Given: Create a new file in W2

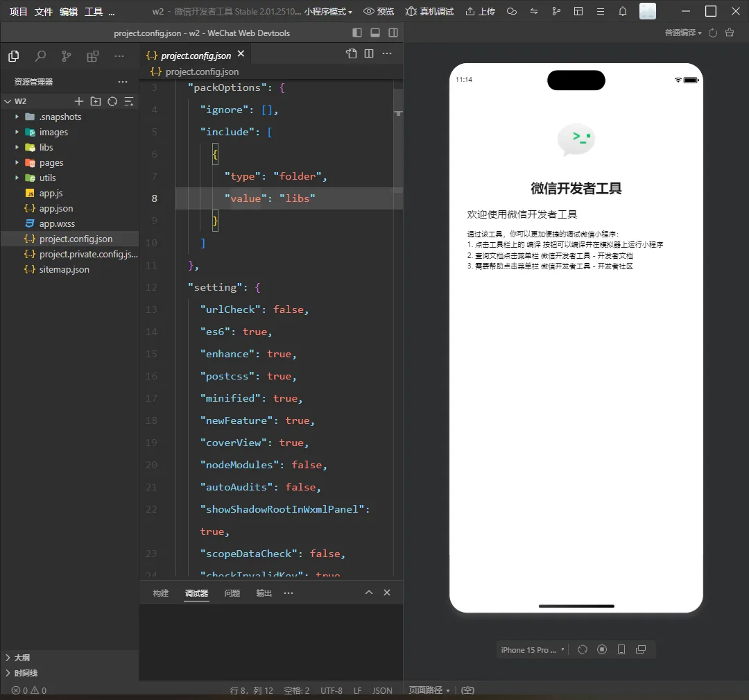Looking at the screenshot, I should pyautogui.click(x=79, y=101).
